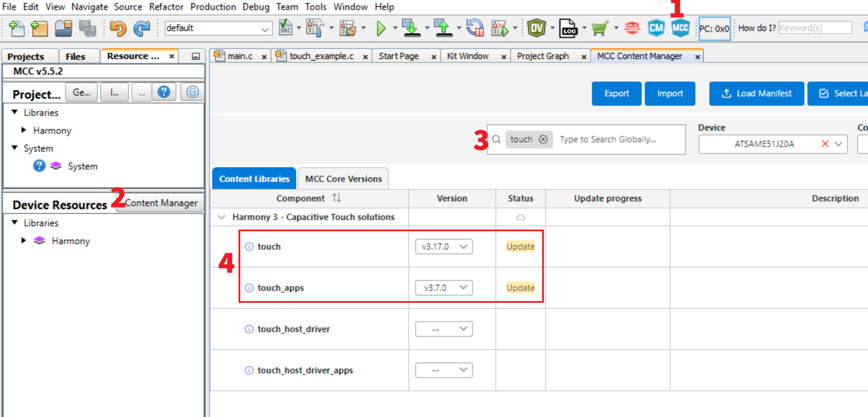Switch to the Projects panel tab
Image resolution: width=868 pixels, height=417 pixels.
click(26, 56)
